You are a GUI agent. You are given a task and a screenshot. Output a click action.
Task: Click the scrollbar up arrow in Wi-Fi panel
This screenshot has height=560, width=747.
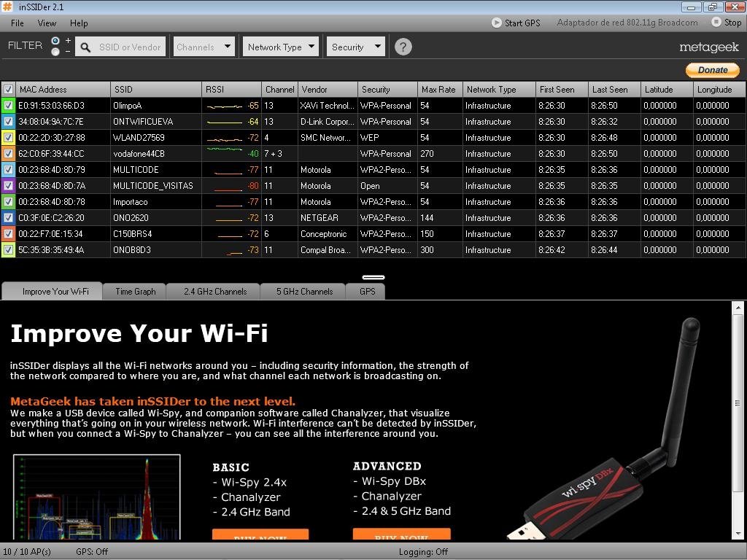click(x=738, y=308)
